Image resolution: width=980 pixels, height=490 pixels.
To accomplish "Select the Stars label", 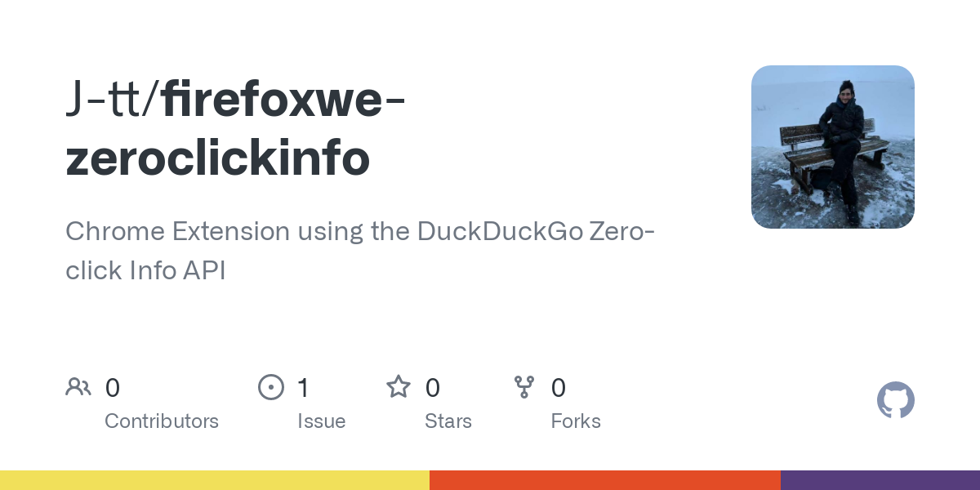I will [448, 421].
